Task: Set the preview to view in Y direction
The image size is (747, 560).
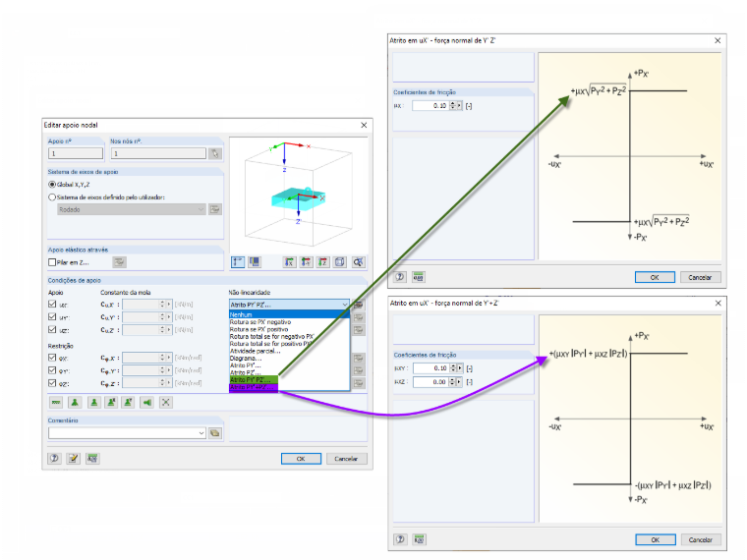Action: click(306, 262)
